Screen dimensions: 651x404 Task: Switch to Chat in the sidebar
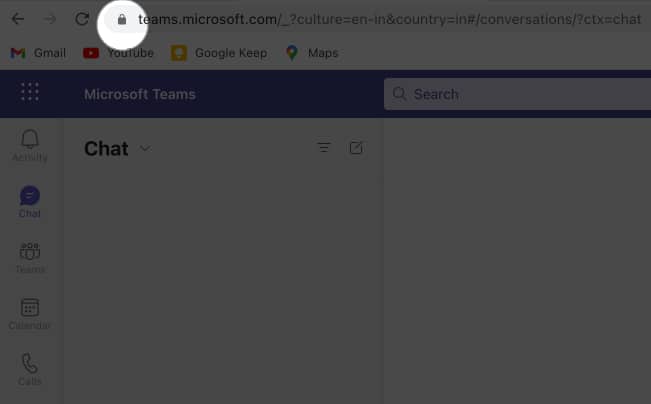(30, 202)
